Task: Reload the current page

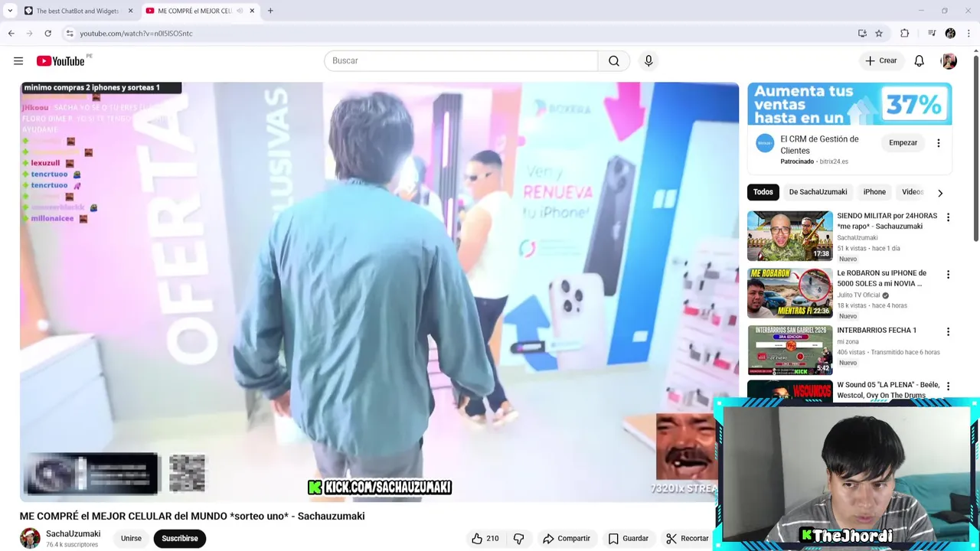Action: click(x=47, y=33)
